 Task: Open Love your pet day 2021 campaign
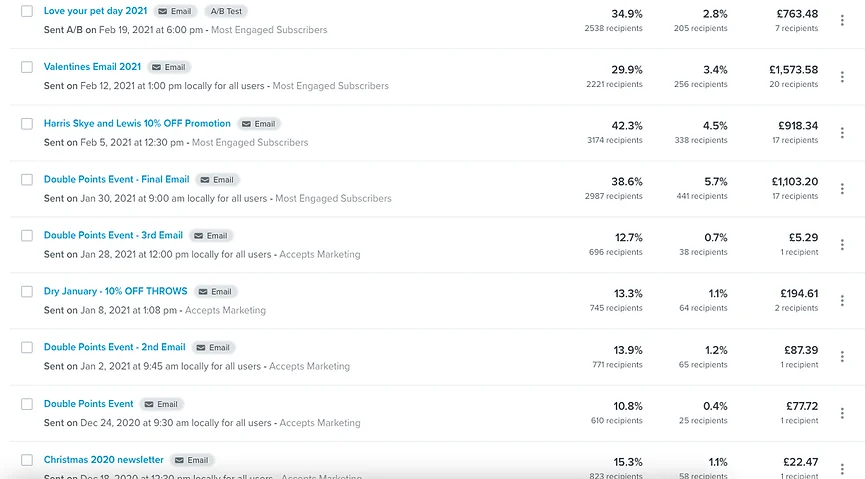[95, 11]
